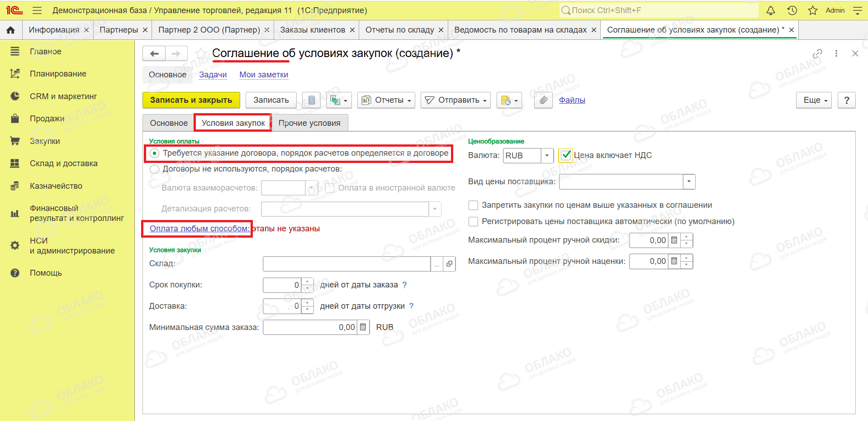Close the Партнеры tab

pyautogui.click(x=145, y=30)
